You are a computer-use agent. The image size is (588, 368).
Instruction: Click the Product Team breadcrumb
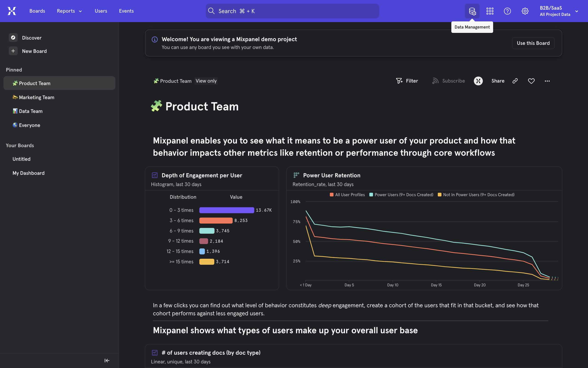coord(172,81)
